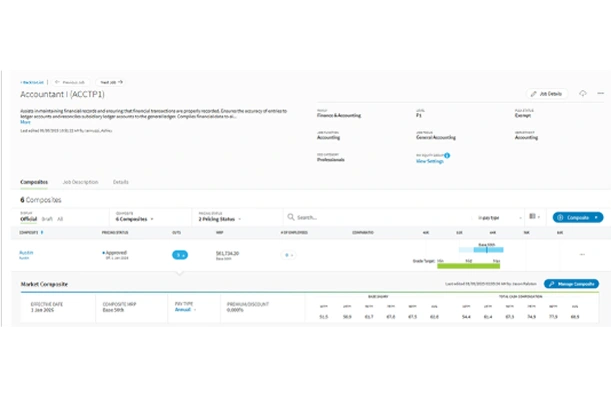Viewport: 612px width, 397px height.
Task: Click the 'Finance & Accounting' family value
Action: coord(339,116)
